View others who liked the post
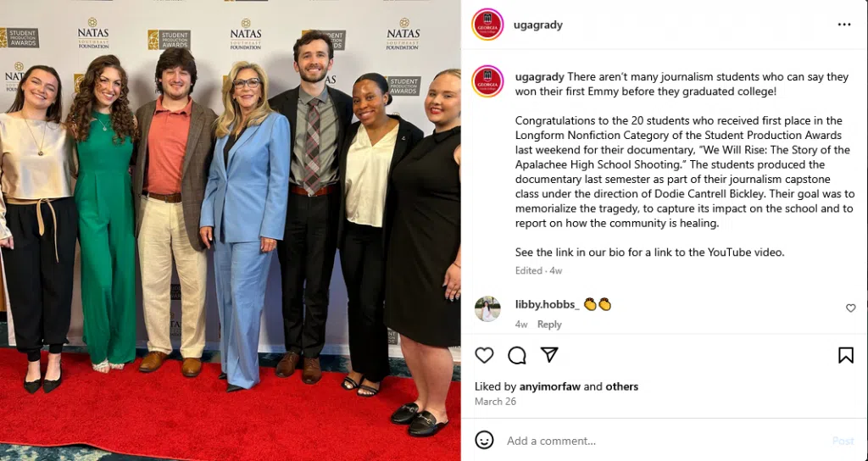Image resolution: width=868 pixels, height=461 pixels. tap(621, 386)
